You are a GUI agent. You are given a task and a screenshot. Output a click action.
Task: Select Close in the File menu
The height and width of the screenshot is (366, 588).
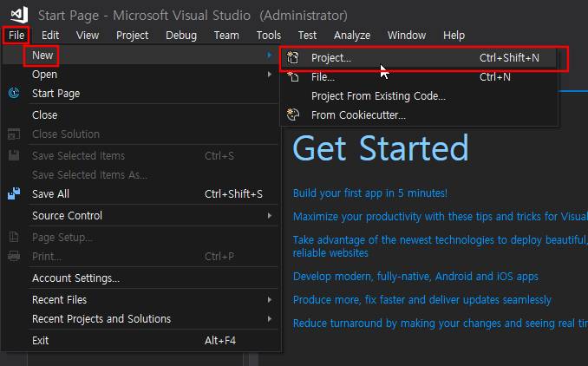(45, 114)
